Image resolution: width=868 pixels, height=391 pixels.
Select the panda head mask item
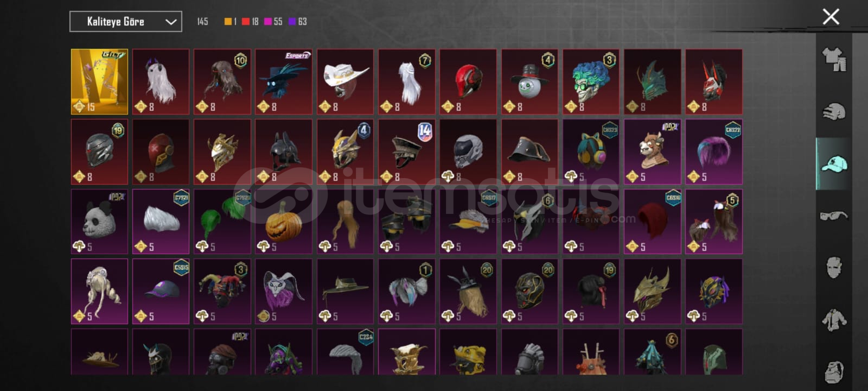(x=99, y=222)
